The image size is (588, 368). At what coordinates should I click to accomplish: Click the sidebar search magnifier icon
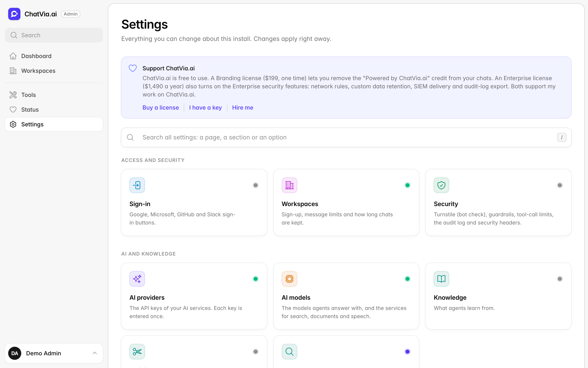click(14, 35)
